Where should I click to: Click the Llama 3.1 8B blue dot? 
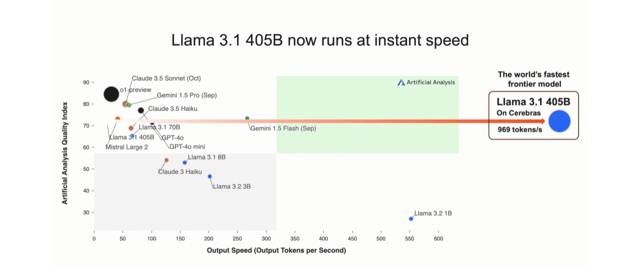185,162
